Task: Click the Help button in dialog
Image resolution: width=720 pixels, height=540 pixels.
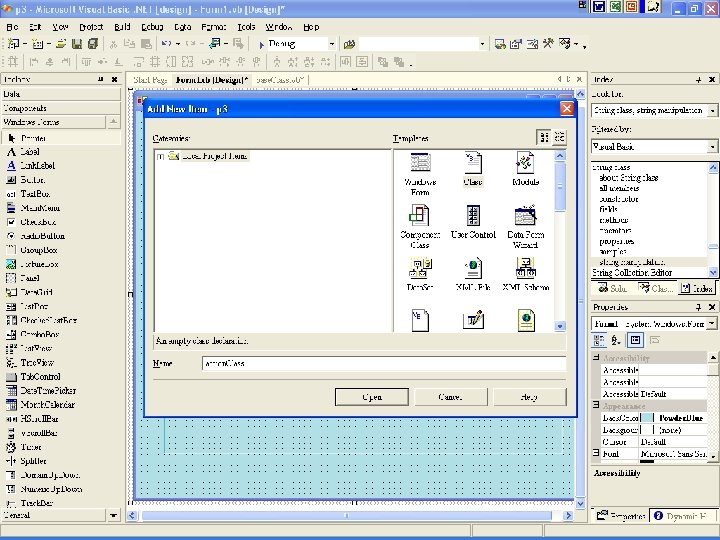Action: (x=529, y=397)
